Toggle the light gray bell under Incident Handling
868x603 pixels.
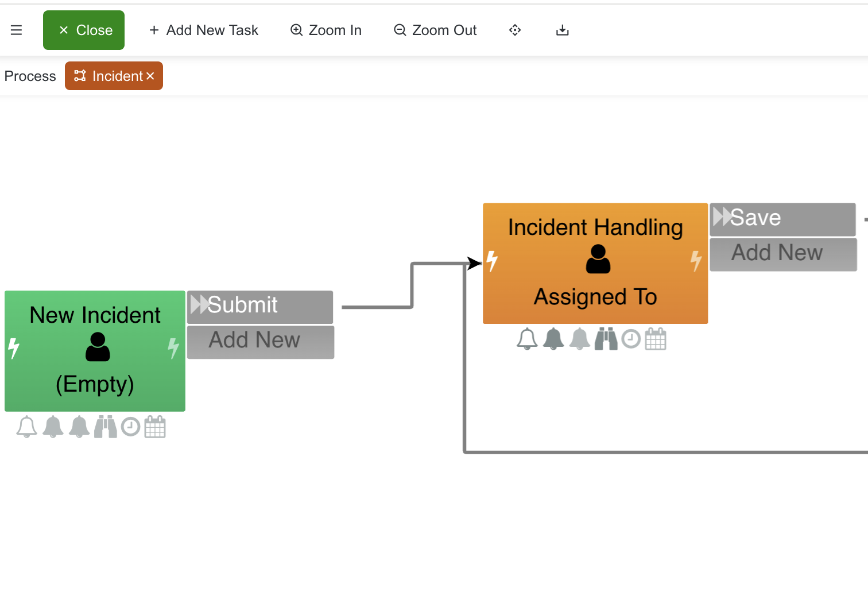click(x=579, y=339)
